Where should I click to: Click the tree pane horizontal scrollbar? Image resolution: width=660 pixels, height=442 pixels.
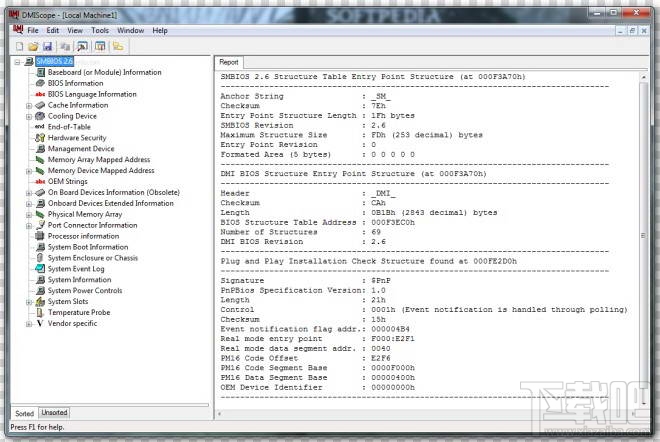coord(110,405)
